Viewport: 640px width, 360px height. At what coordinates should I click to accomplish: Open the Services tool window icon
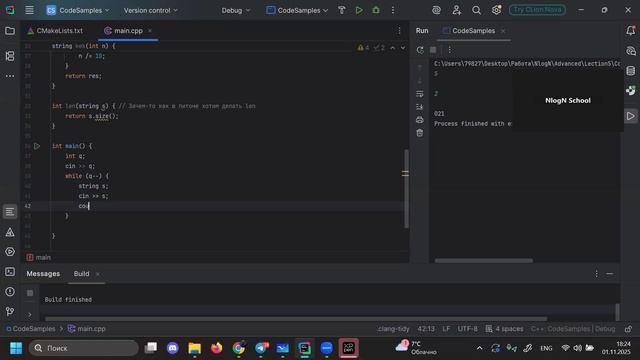click(x=10, y=252)
